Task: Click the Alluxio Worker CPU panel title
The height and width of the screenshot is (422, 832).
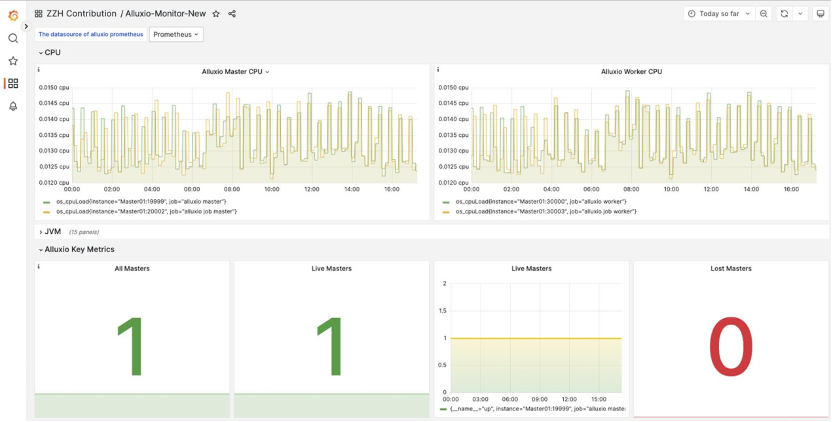Action: 631,72
